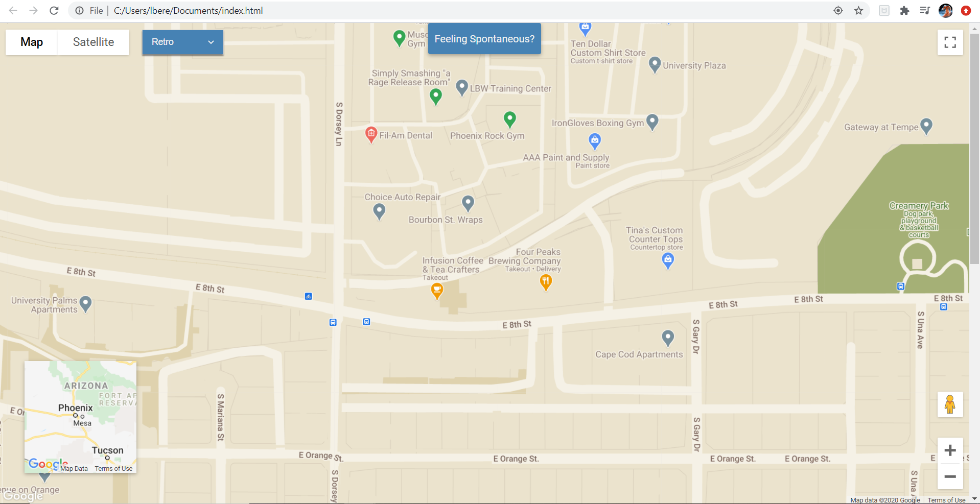Image resolution: width=980 pixels, height=504 pixels.
Task: Reload the page
Action: click(x=54, y=11)
